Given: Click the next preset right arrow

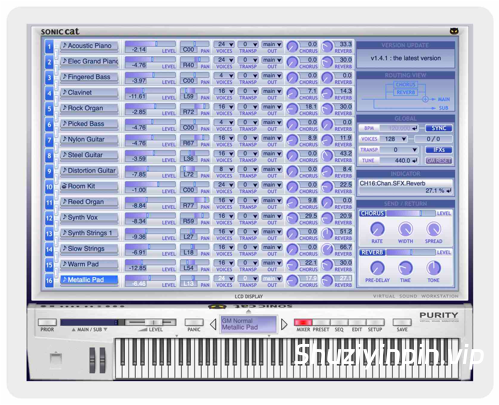Looking at the screenshot, I should [284, 324].
